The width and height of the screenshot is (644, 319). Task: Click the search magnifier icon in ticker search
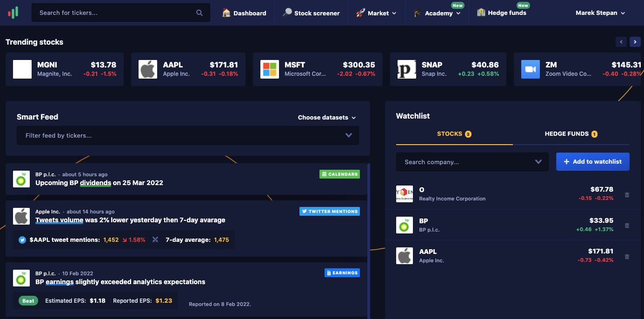click(x=199, y=13)
